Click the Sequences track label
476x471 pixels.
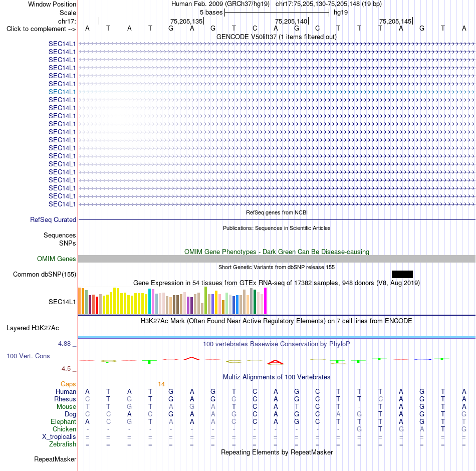(60, 235)
